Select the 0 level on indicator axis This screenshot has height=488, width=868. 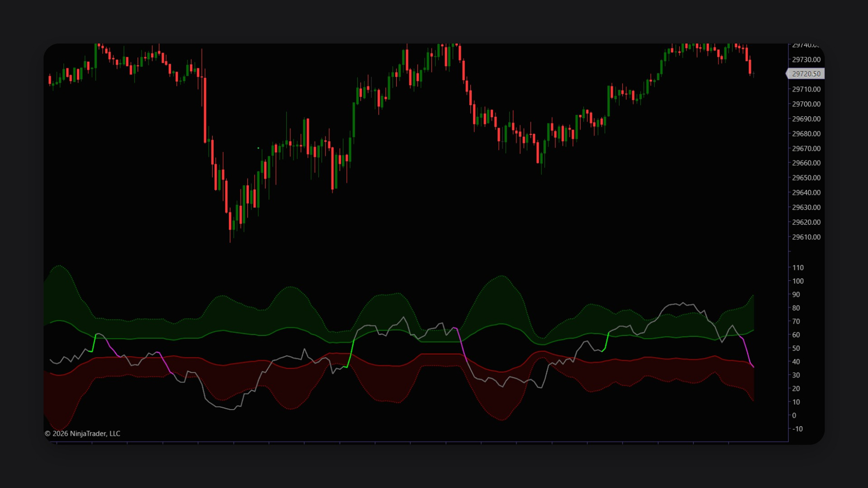click(794, 415)
